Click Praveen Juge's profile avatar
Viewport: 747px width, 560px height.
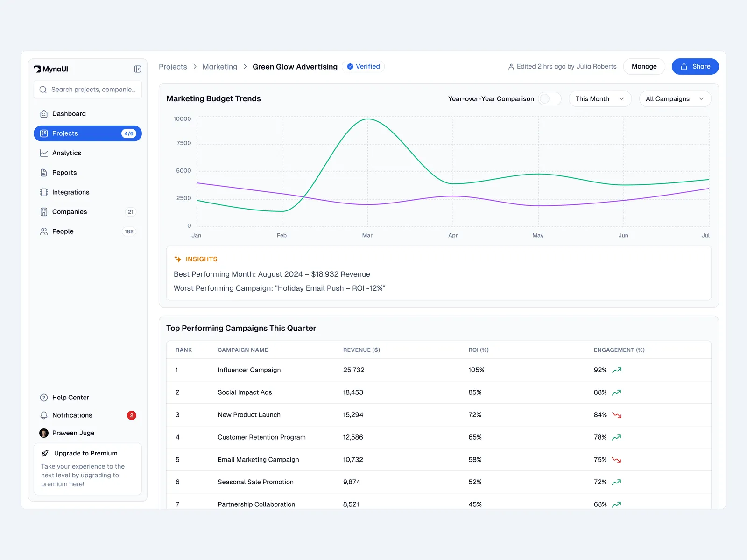point(44,433)
